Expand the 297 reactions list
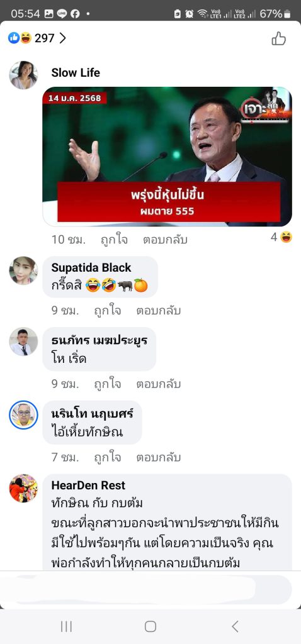301x644 pixels. (37, 38)
